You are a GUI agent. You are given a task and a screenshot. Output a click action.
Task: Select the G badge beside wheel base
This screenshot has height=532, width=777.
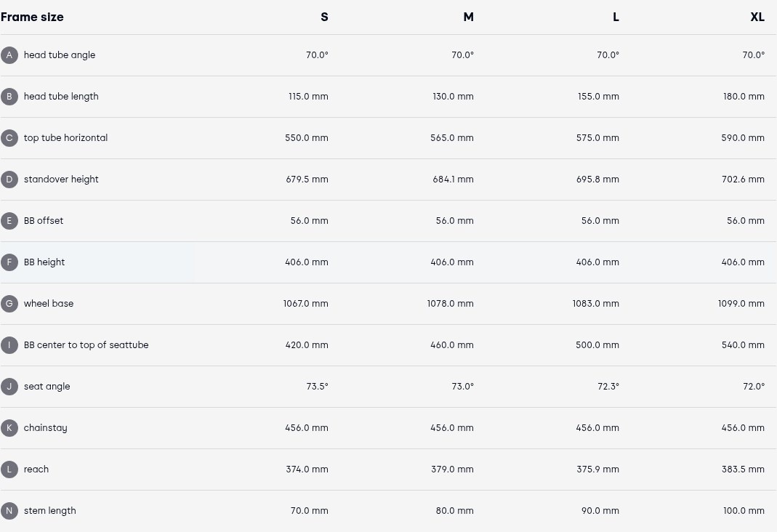click(x=9, y=304)
